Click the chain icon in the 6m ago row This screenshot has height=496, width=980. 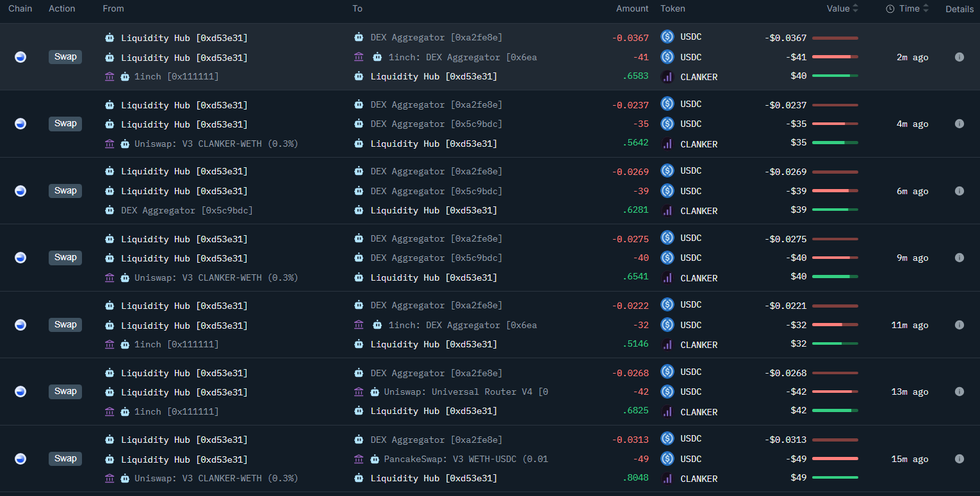(x=20, y=191)
